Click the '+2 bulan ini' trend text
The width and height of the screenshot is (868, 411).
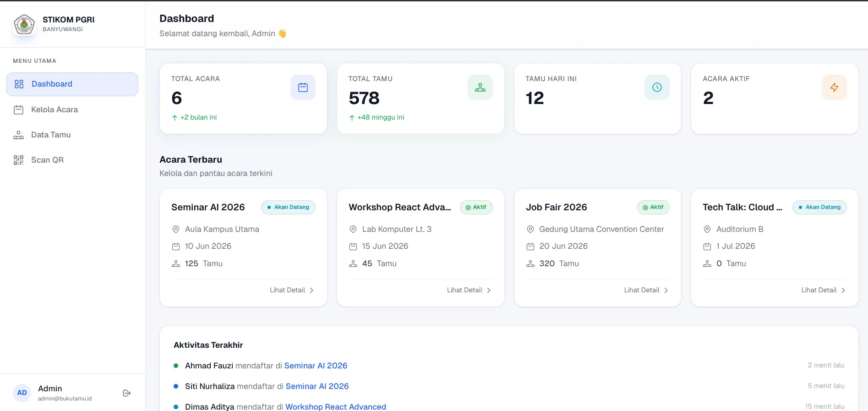click(x=198, y=117)
